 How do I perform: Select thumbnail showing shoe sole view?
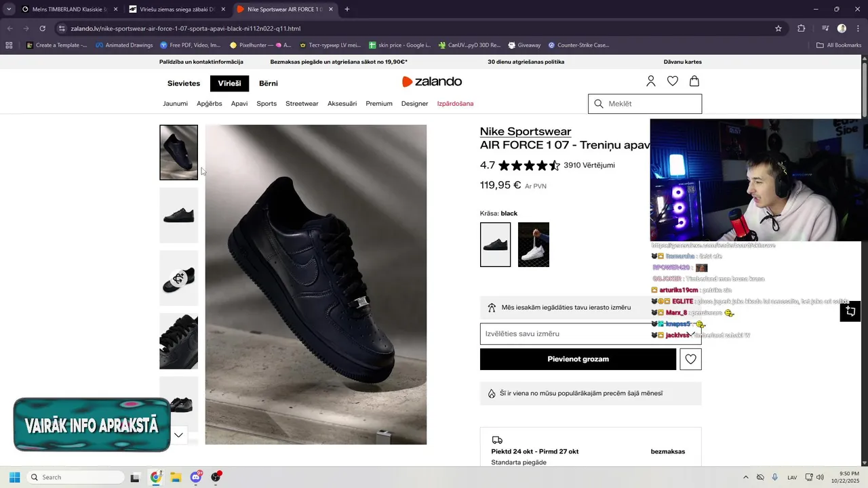point(178,278)
